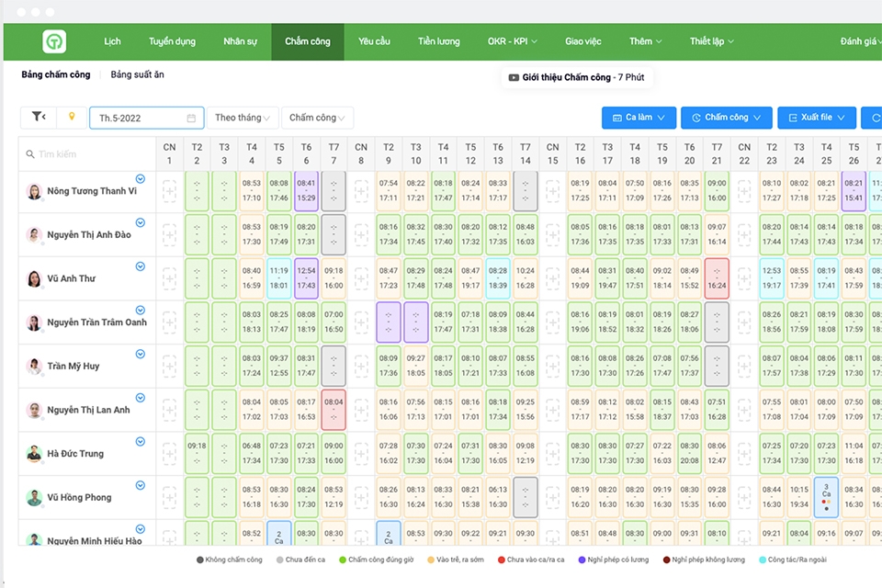Expand options for Vũ Anh Thư
Screen dimensions: 882x588
click(x=141, y=266)
